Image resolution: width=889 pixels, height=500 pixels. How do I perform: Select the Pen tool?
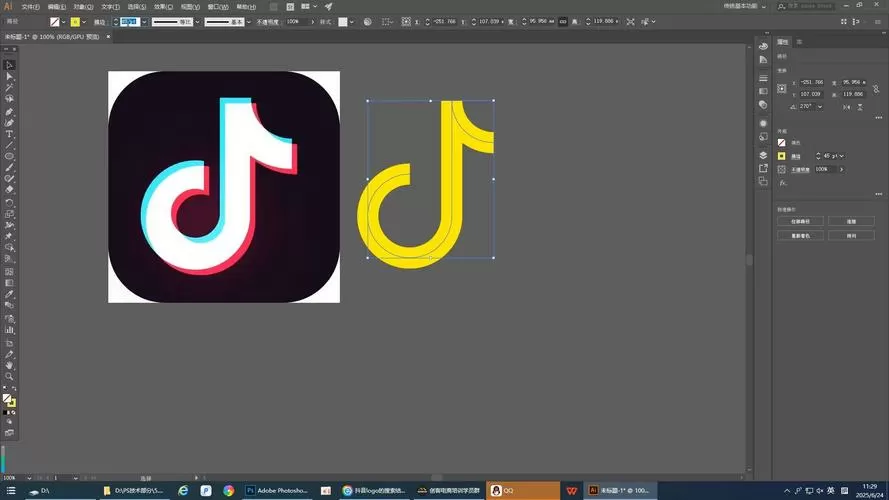9,112
